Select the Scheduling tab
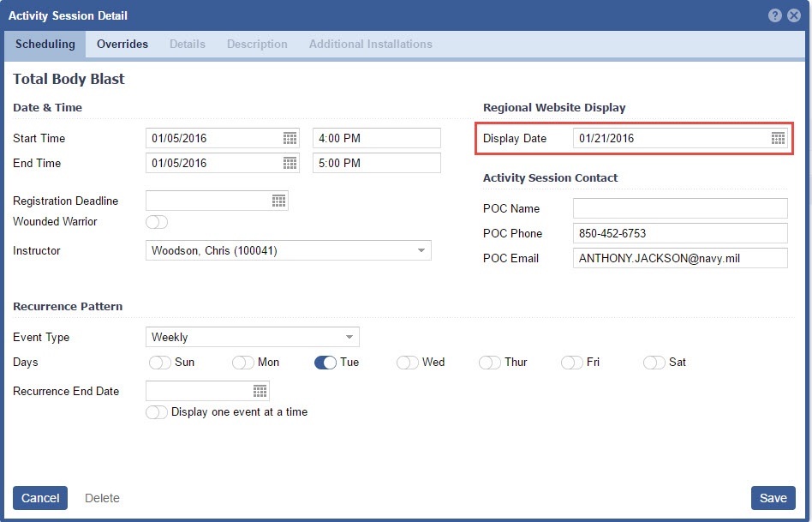 tap(45, 44)
